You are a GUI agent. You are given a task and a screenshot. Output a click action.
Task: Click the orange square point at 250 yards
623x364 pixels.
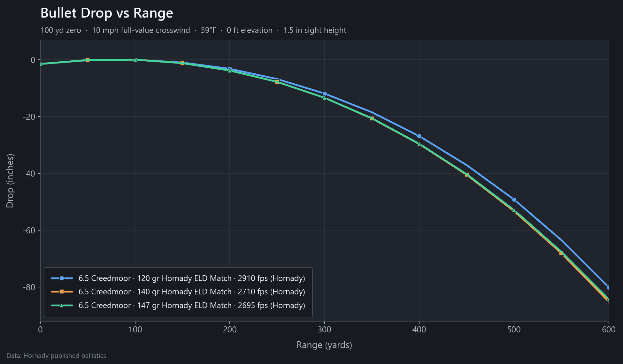pyautogui.click(x=277, y=82)
